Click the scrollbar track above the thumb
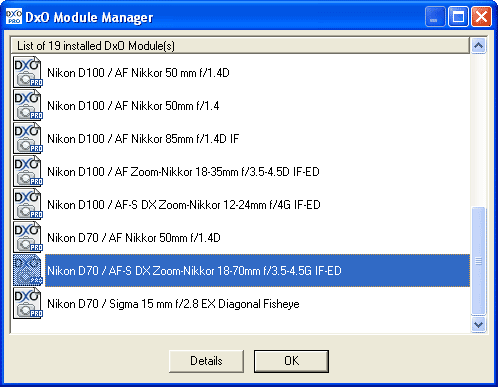Viewport: 498px width, 387px height. [x=479, y=130]
